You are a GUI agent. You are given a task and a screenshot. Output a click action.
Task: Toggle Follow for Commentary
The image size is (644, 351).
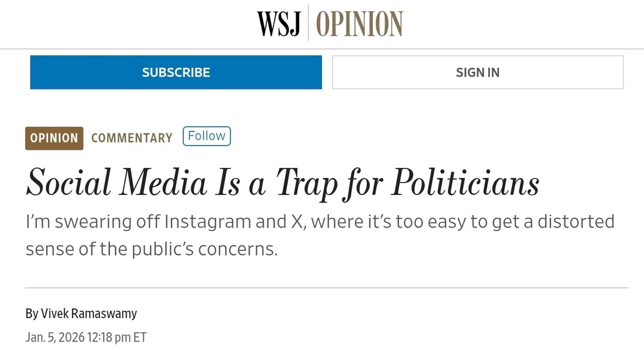[207, 136]
